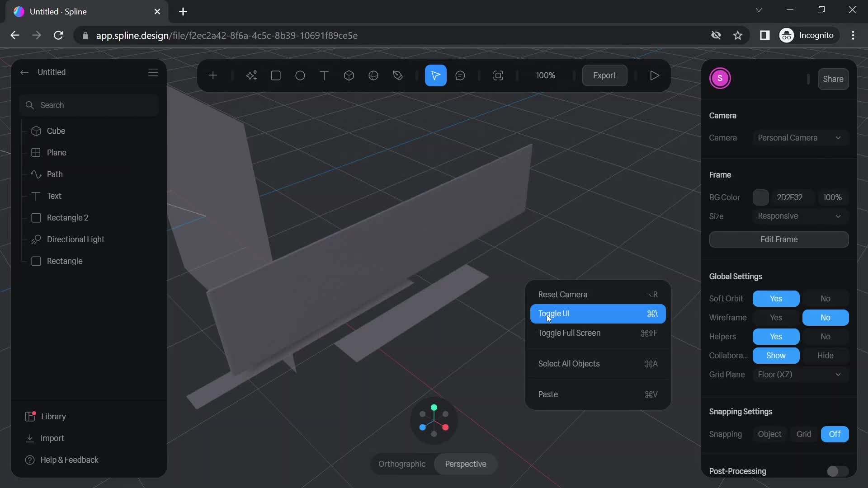Reload the page in browser

(58, 35)
